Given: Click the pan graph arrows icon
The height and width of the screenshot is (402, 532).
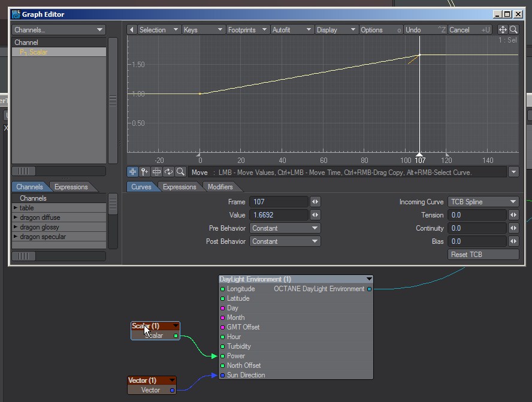Looking at the screenshot, I should pos(503,30).
